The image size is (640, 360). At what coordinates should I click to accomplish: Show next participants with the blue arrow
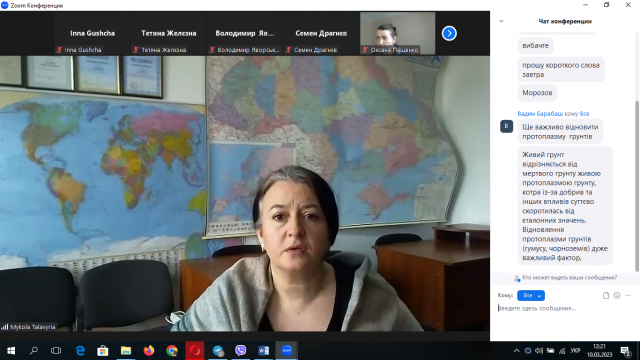[449, 33]
